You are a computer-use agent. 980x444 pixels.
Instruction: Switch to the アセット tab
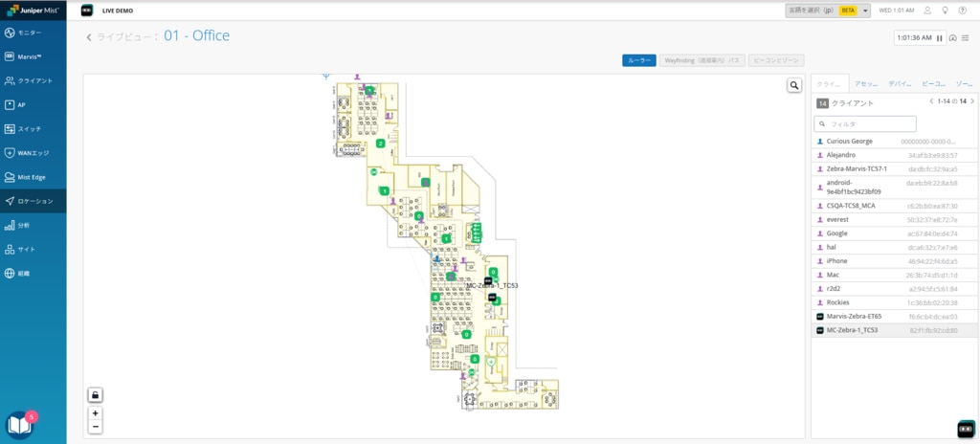[x=866, y=84]
